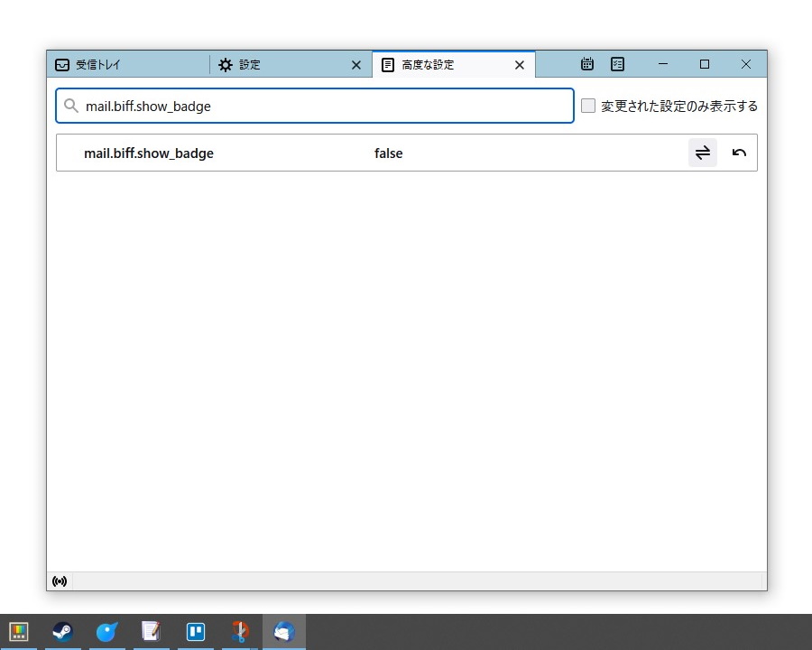Switch to the 設定 tab
The image size is (812, 650).
click(x=262, y=64)
